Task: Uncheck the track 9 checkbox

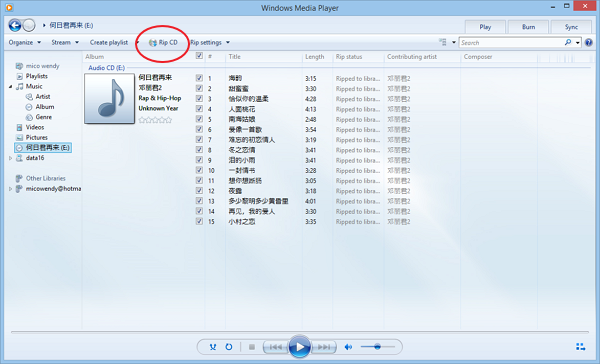Action: tap(199, 160)
